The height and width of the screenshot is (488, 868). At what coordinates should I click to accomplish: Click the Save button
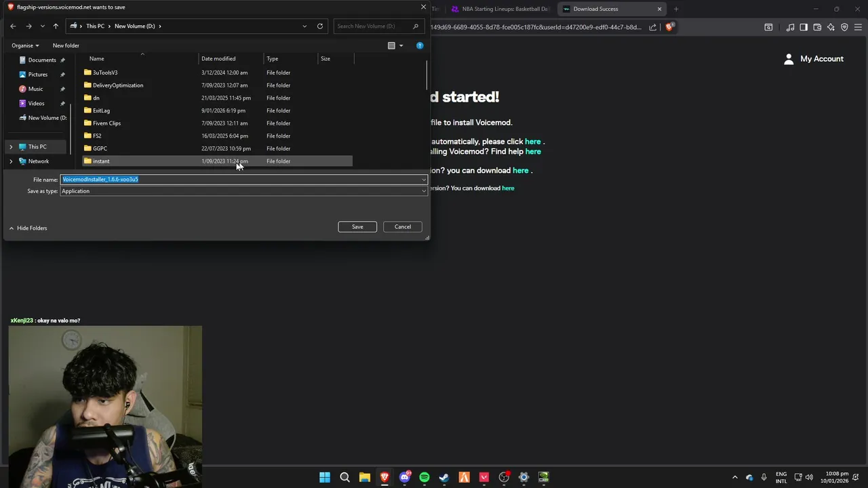357,227
